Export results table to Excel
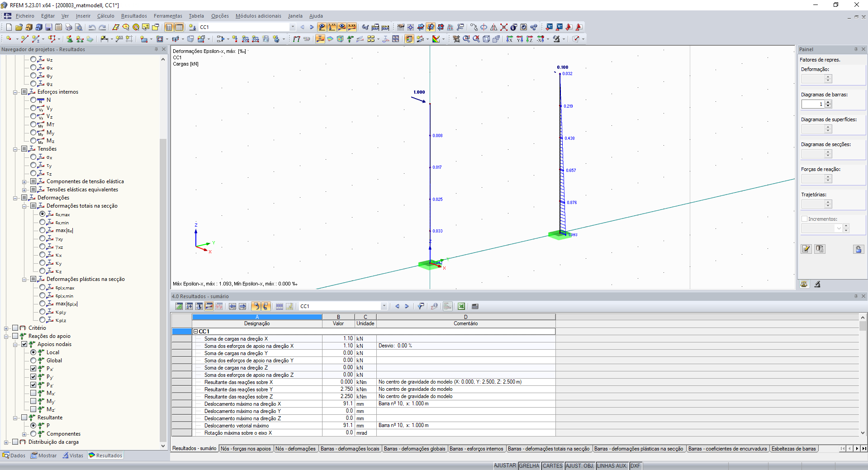The width and height of the screenshot is (868, 470). [x=461, y=306]
